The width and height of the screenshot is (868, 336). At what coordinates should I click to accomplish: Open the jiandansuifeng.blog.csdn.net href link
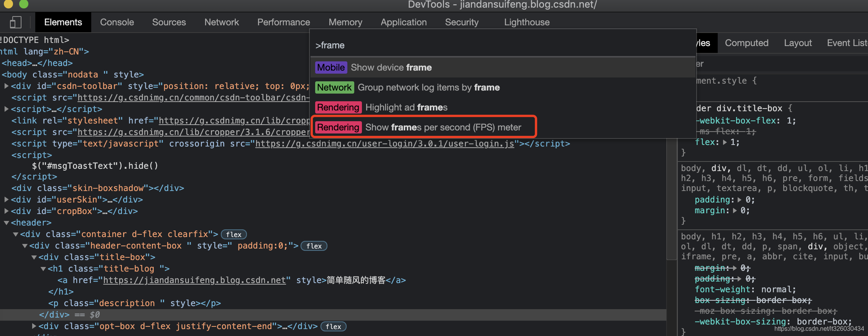click(194, 280)
